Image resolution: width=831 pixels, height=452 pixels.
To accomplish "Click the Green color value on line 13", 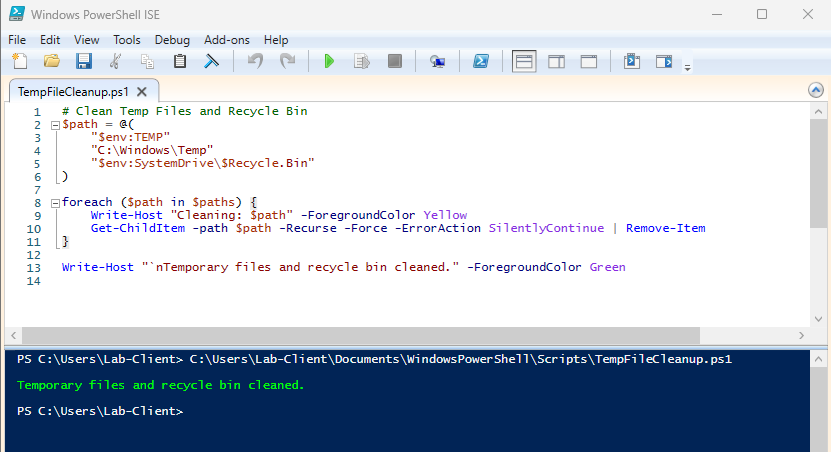I will [607, 267].
